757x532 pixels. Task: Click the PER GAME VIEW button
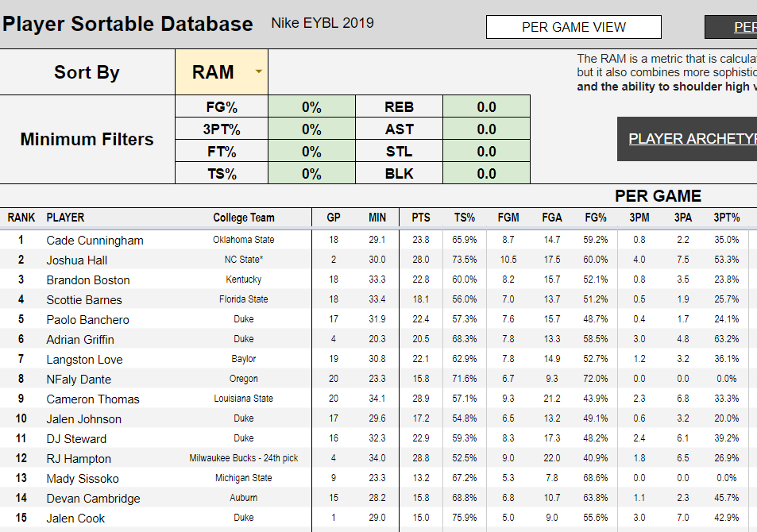click(574, 27)
